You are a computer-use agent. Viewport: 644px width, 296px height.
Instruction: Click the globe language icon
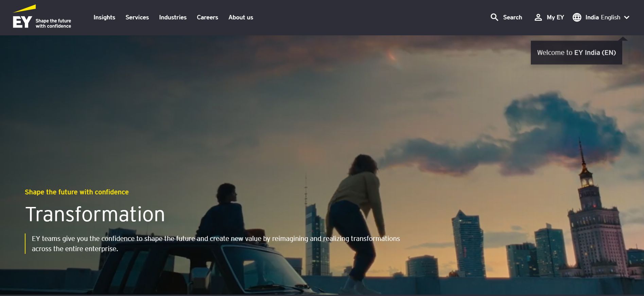coord(577,17)
